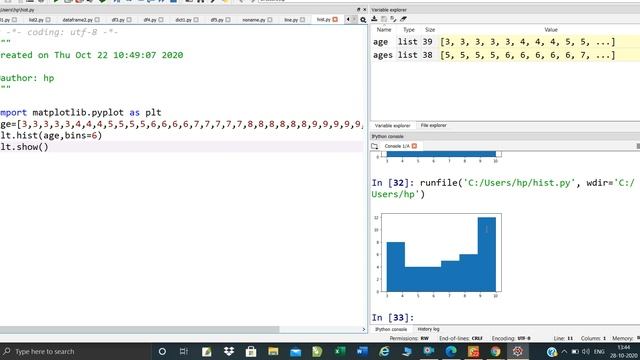This screenshot has width=640, height=360.
Task: Click the plt.hist(age,bins=6) code line
Action: pyautogui.click(x=51, y=135)
